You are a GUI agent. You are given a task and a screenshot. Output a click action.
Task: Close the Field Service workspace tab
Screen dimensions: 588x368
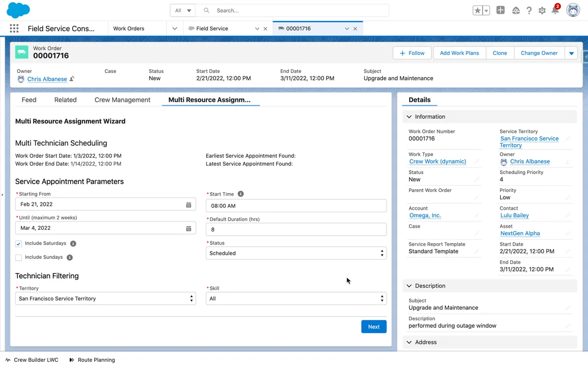(266, 29)
